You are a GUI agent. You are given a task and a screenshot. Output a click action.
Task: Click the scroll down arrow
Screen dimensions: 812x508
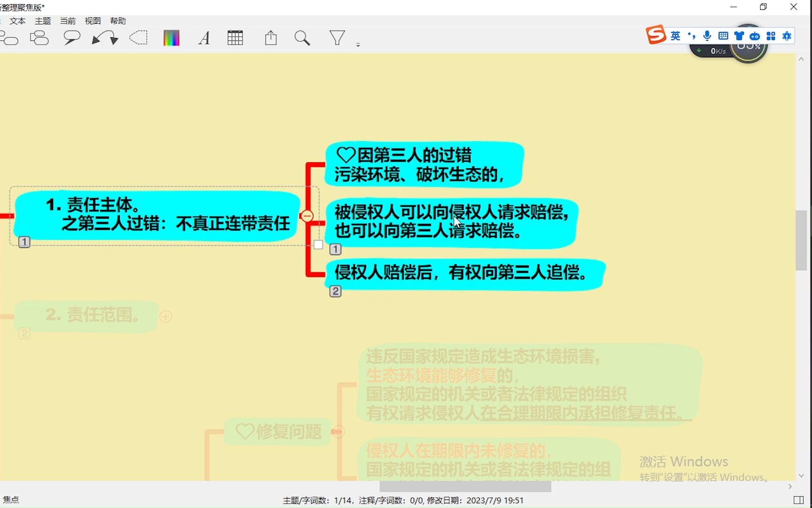pos(801,476)
